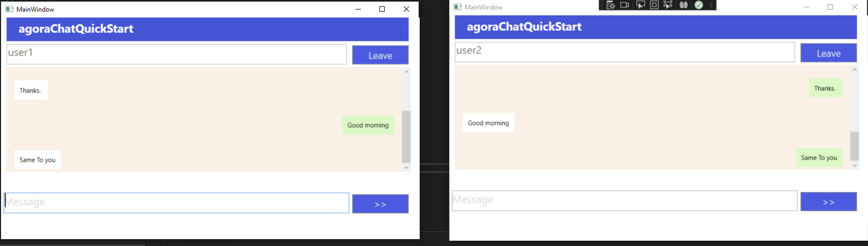Click the Message input in user1 window
Viewport: 868px width, 246px height.
tap(176, 203)
